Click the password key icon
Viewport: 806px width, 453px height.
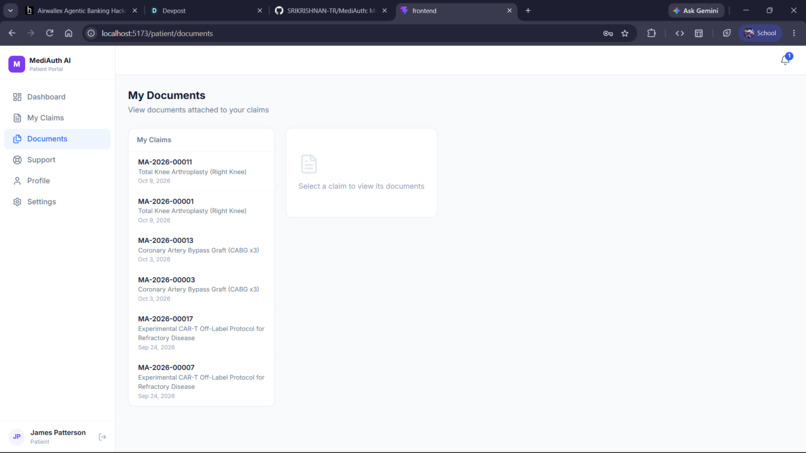click(x=608, y=33)
